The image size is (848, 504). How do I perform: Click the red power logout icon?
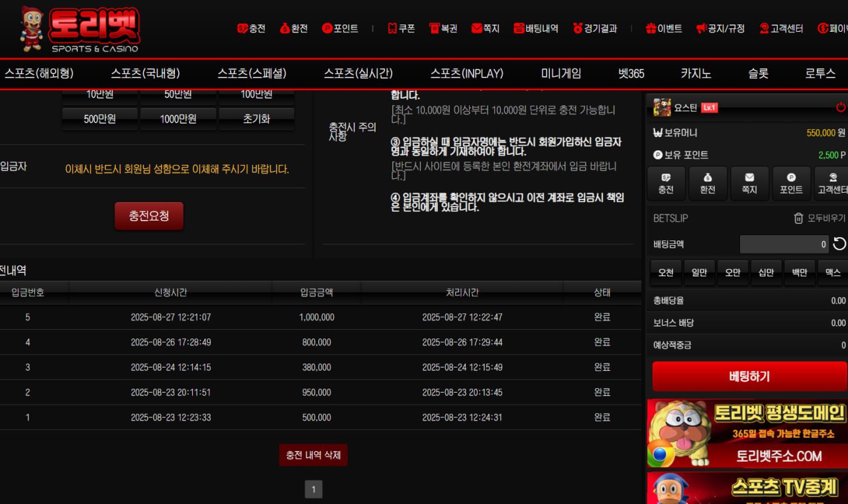pos(841,107)
